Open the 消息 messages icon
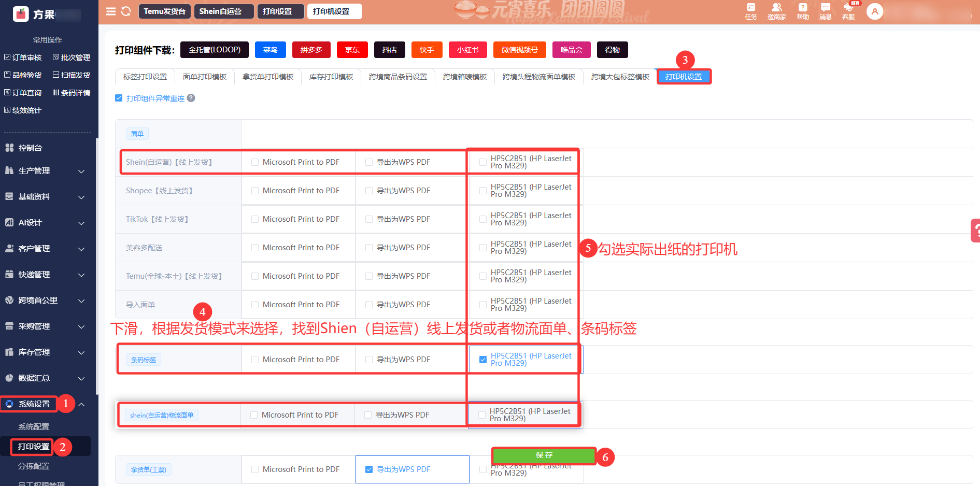The width and height of the screenshot is (980, 486). tap(826, 11)
